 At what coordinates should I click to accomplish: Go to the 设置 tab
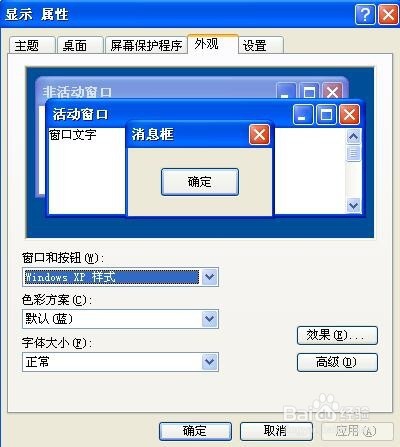click(x=261, y=45)
